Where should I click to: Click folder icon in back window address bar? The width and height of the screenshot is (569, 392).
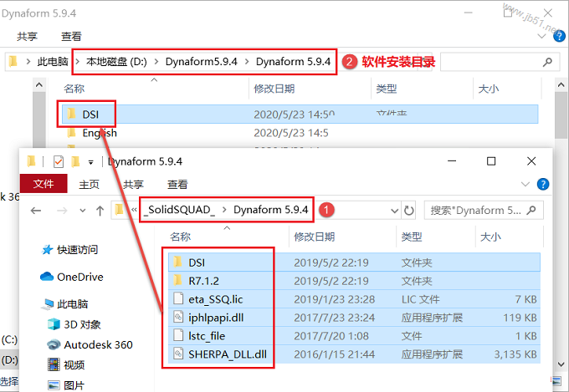pyautogui.click(x=13, y=61)
